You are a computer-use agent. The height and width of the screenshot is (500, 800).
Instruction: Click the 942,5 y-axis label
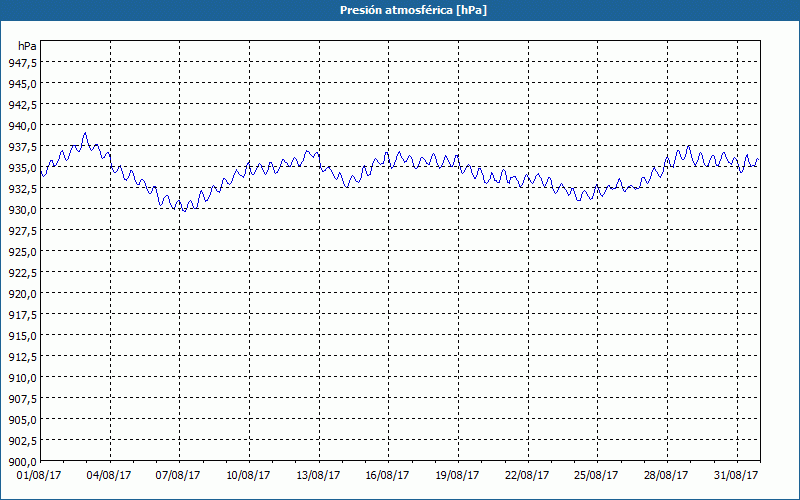coord(22,105)
